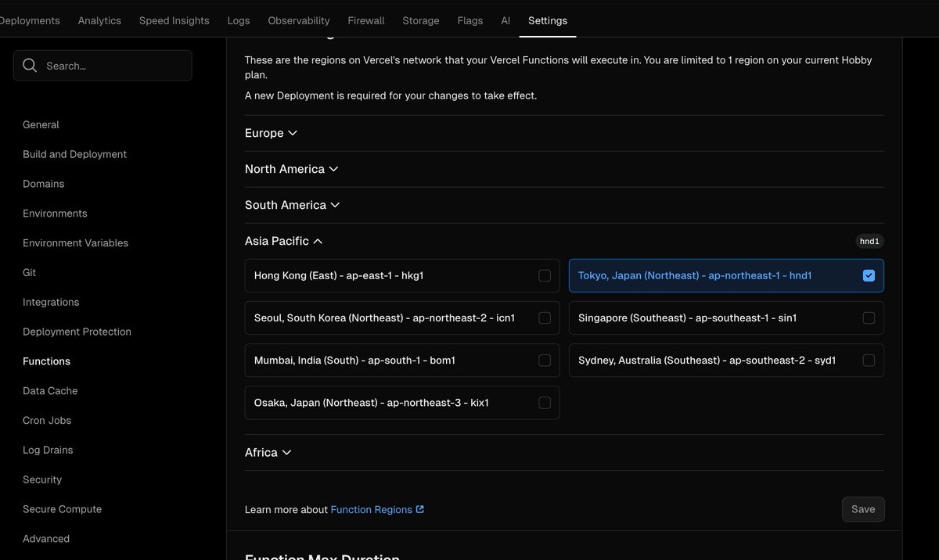Check the Mumbai, India bom1 checkbox

point(545,360)
